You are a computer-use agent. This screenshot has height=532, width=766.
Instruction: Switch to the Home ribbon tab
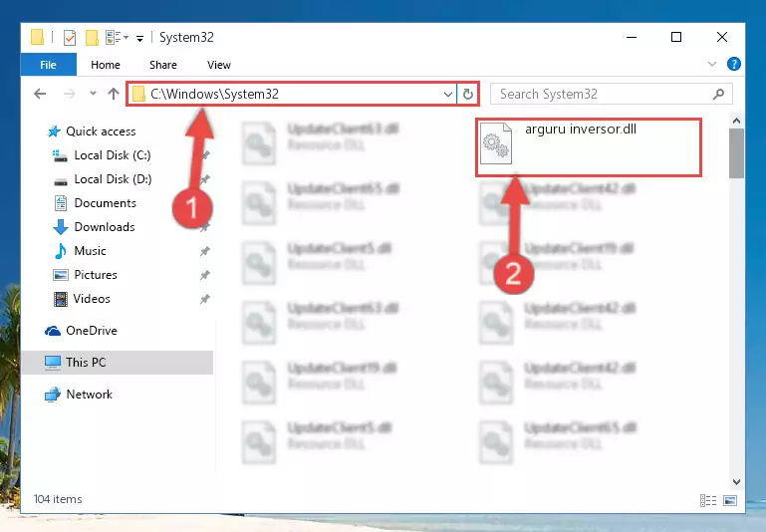(106, 65)
